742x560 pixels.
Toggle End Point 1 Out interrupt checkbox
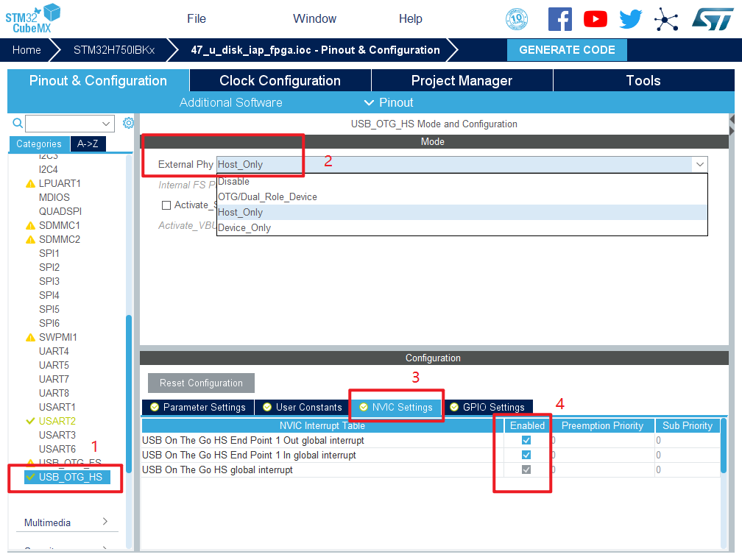point(526,440)
